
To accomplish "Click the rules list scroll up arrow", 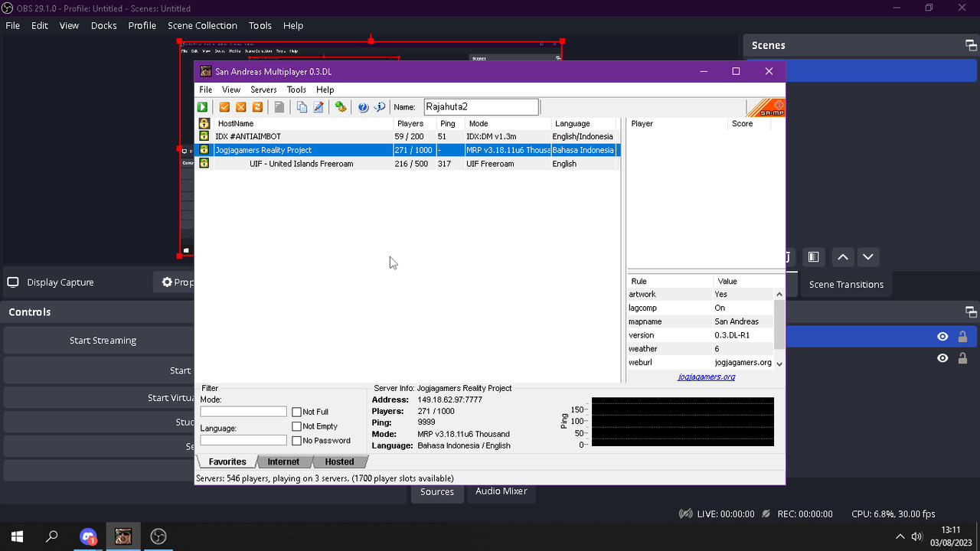I will point(779,294).
